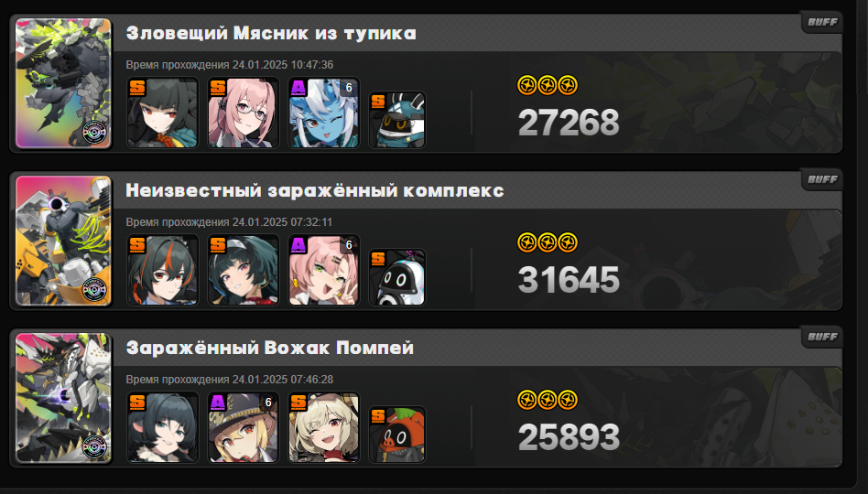Click red bangboo with green mohawk
The image size is (868, 494).
tap(396, 435)
